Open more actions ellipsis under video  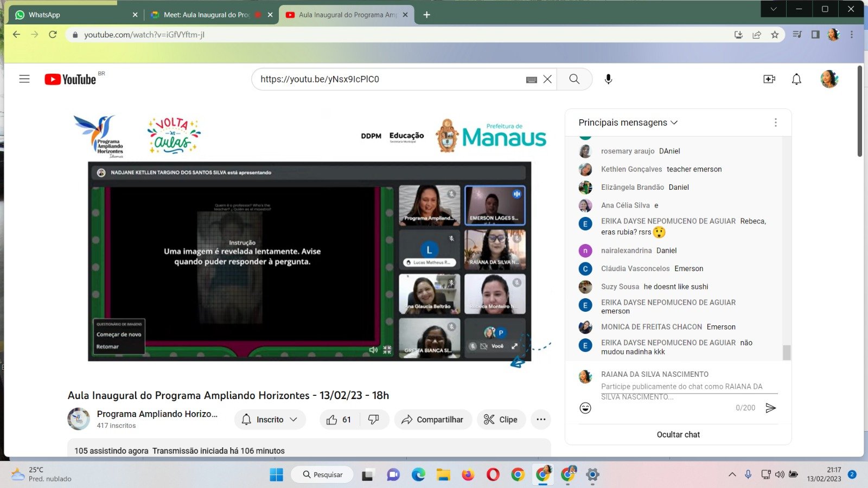[x=541, y=420]
